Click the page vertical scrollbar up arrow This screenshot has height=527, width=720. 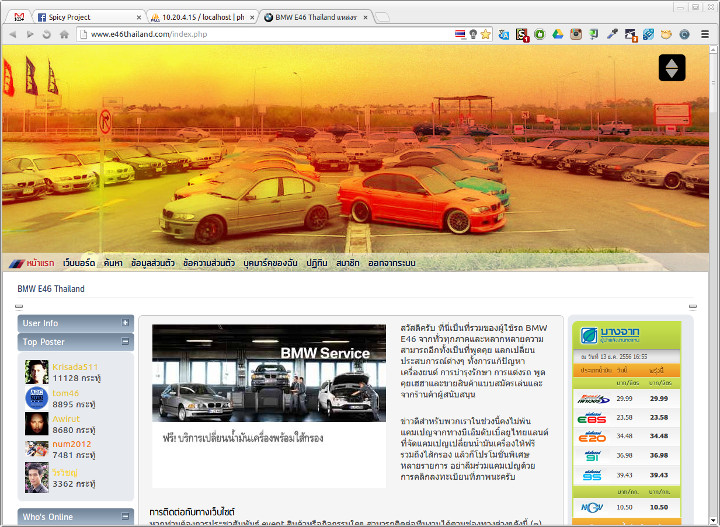pos(714,49)
